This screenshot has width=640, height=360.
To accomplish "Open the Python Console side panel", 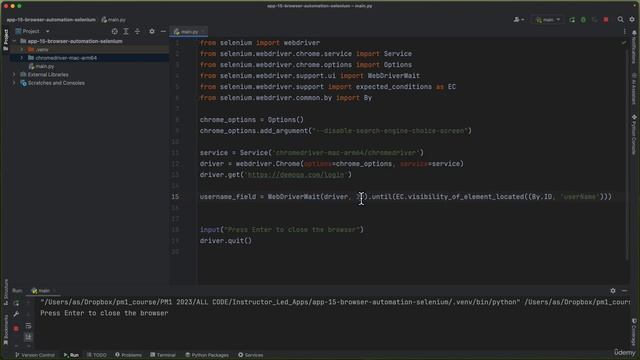I will point(634,135).
